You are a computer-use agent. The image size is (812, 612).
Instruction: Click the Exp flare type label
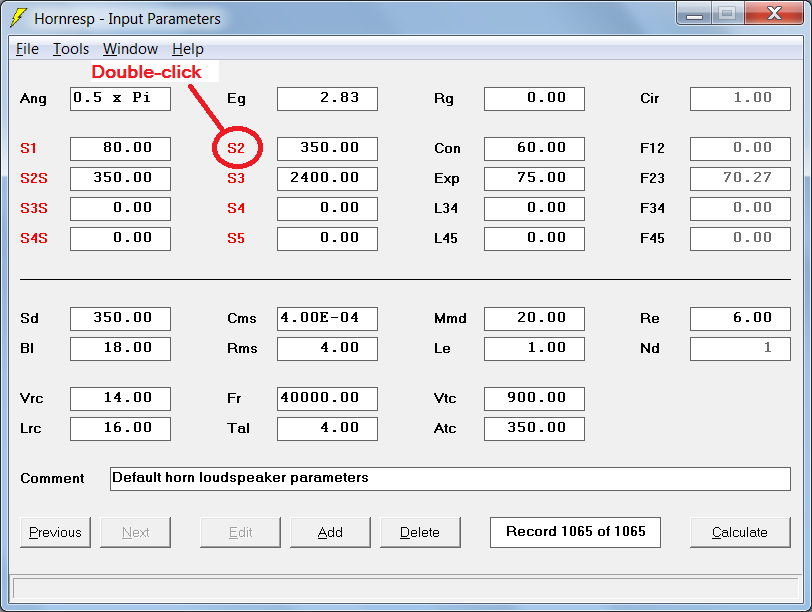(446, 179)
